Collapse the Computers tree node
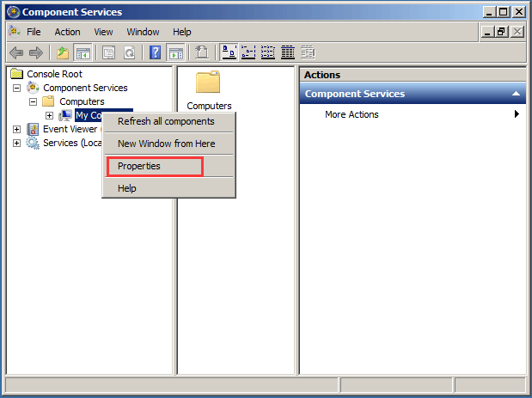This screenshot has width=532, height=398. 33,101
